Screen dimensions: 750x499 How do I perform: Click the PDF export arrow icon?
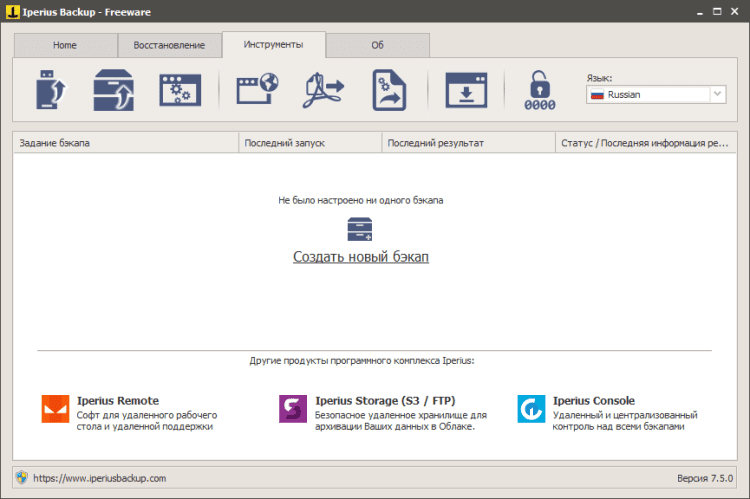point(323,90)
